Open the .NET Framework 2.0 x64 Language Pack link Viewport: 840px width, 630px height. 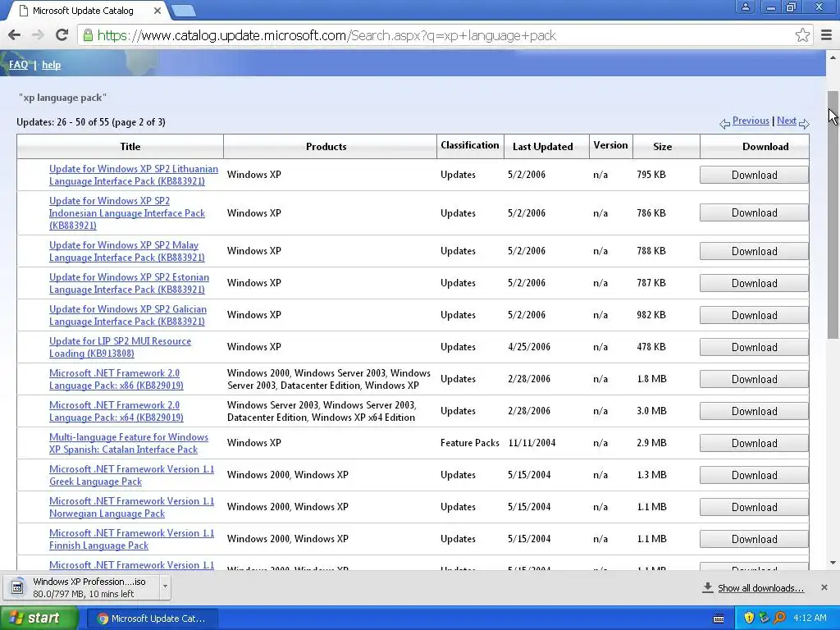coord(116,411)
